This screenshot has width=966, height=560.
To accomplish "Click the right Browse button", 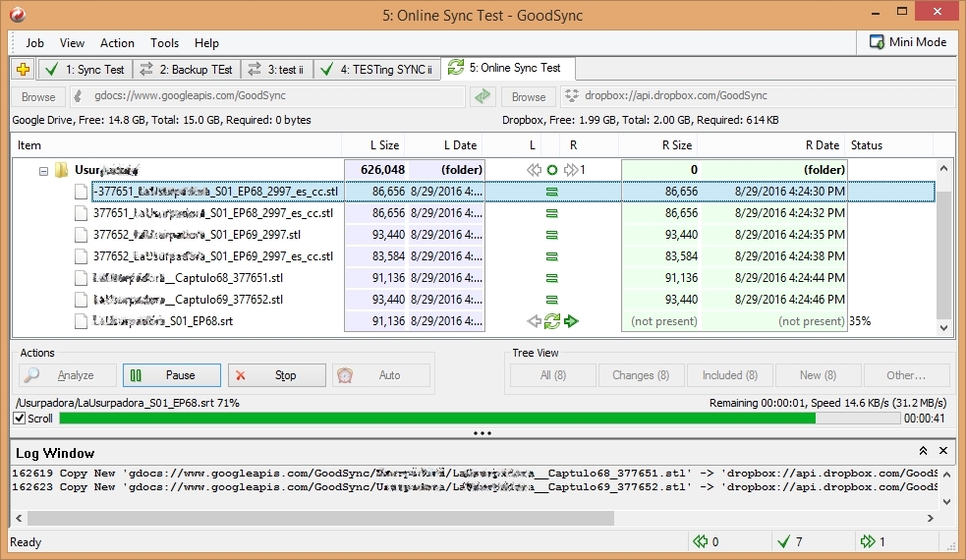I will coord(529,96).
